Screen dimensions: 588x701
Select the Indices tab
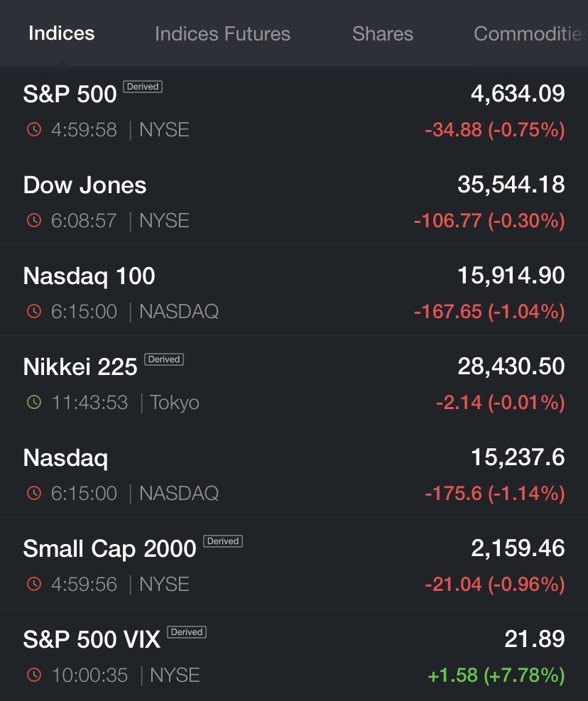point(62,33)
